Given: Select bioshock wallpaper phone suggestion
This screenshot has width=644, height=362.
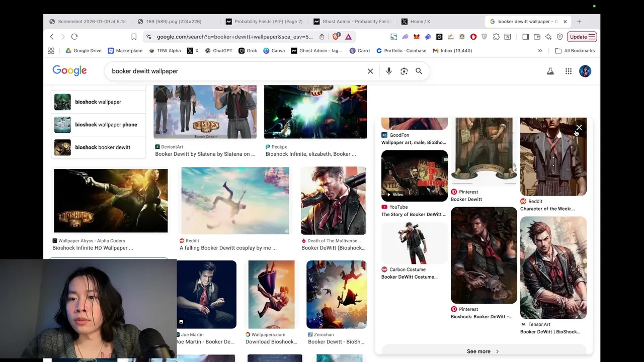Looking at the screenshot, I should click(99, 125).
